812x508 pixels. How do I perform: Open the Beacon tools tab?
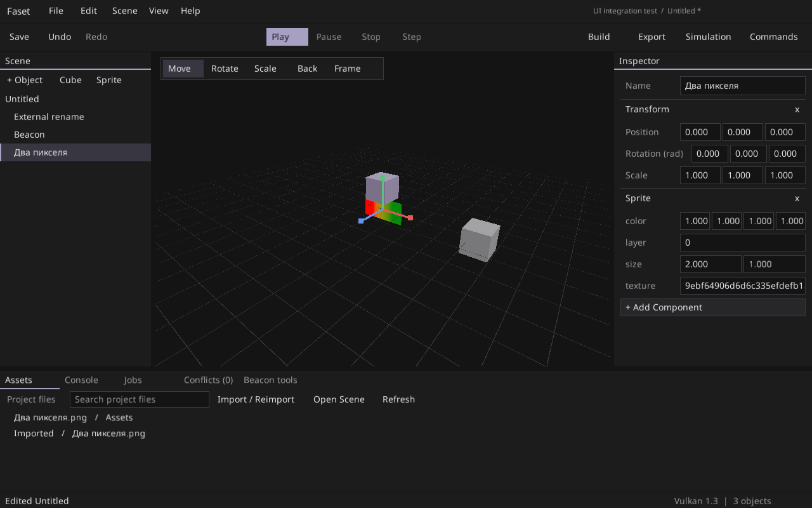point(270,380)
